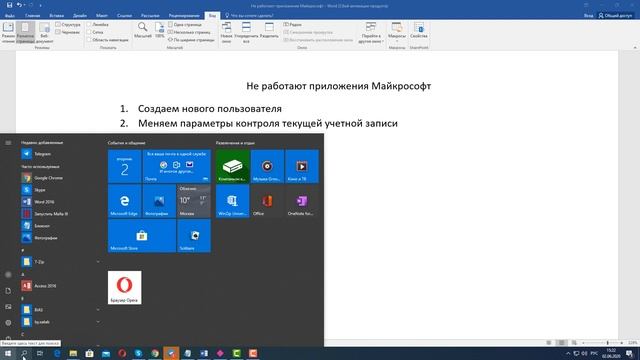The width and height of the screenshot is (640, 360).
Task: Toggle View Side by Side (Рядом)
Action: click(x=293, y=24)
